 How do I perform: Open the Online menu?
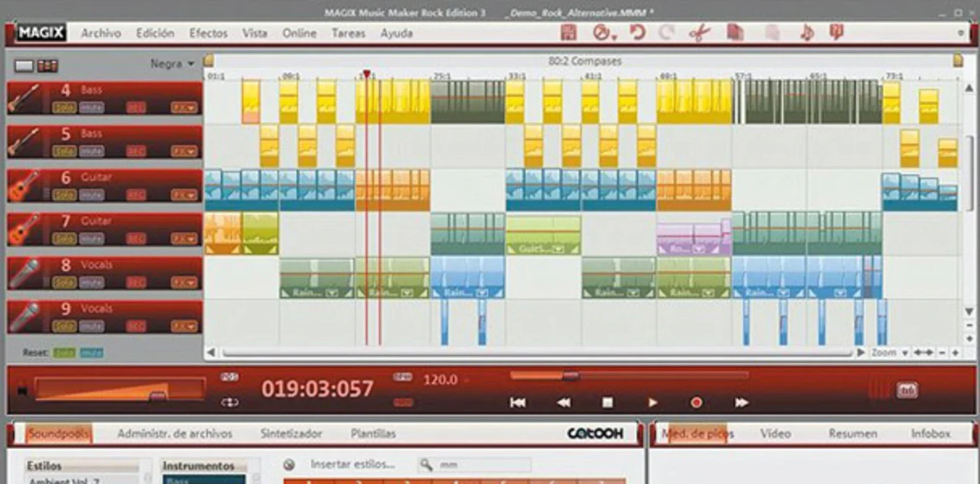point(299,33)
